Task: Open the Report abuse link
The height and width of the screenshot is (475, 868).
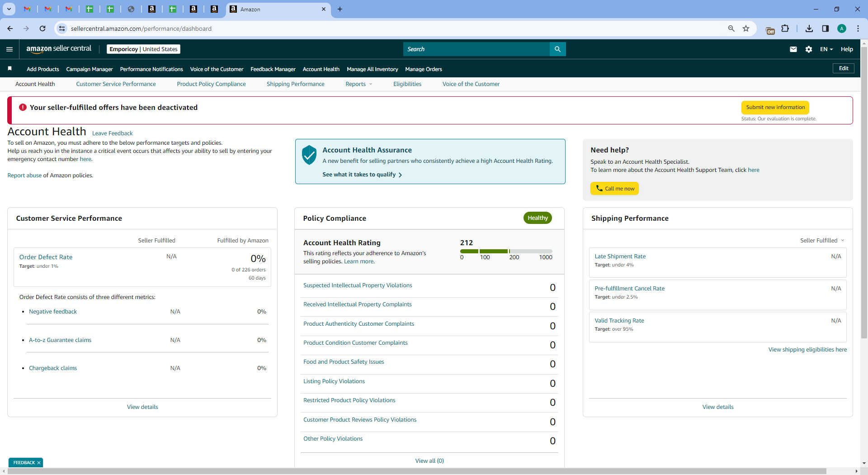Action: tap(24, 176)
